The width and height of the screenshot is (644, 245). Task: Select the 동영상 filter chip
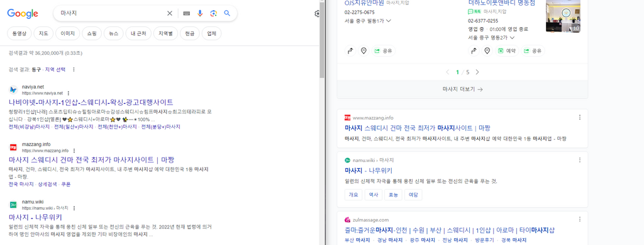click(x=19, y=34)
